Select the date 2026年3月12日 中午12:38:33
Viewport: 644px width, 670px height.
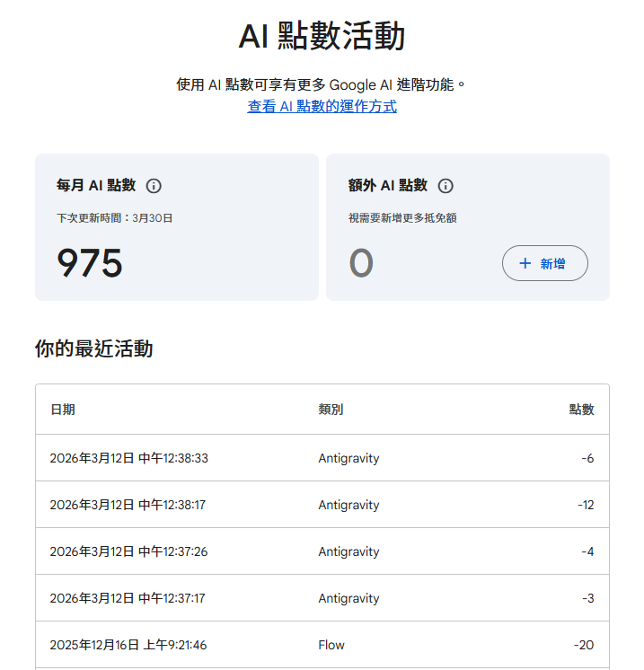tap(129, 458)
